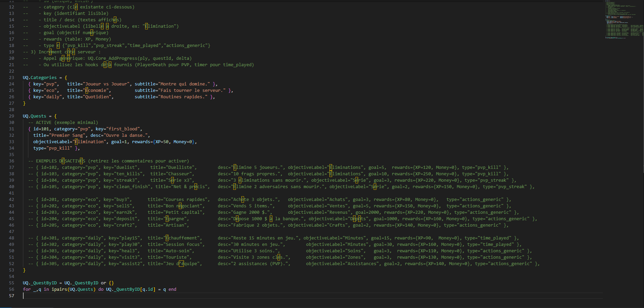Click the minimap code preview
644x308 pixels.
(x=624, y=20)
